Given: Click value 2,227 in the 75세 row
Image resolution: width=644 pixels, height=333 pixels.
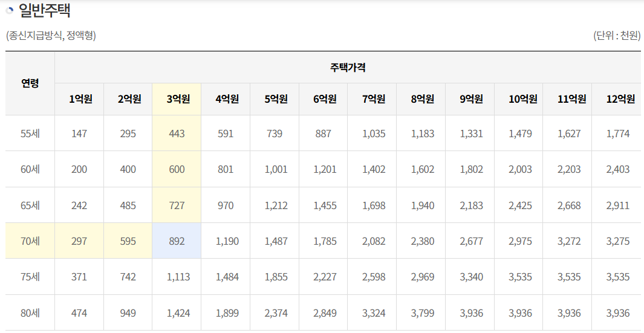Looking at the screenshot, I should pos(324,277).
